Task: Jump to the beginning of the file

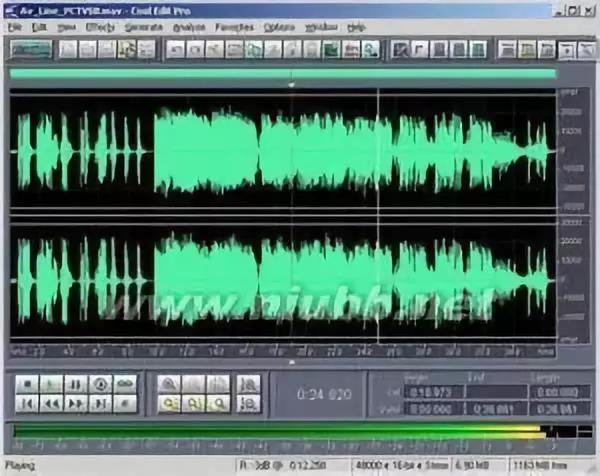Action: (x=28, y=403)
